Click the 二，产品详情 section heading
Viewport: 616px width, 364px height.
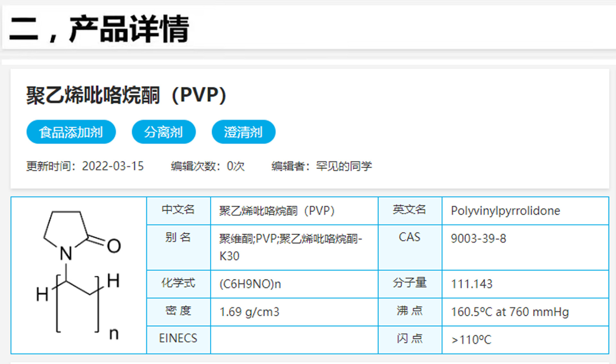click(99, 29)
